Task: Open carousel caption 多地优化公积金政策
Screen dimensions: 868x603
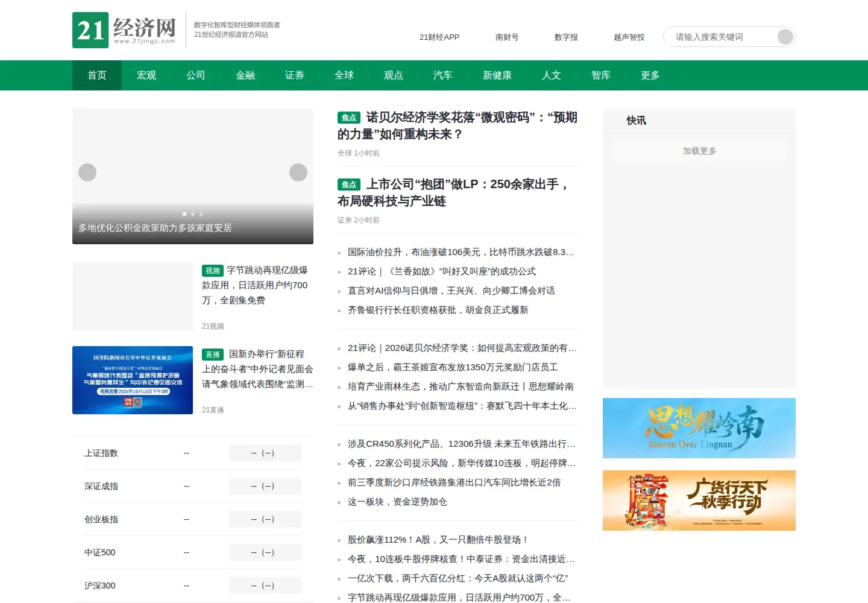Action: 155,228
